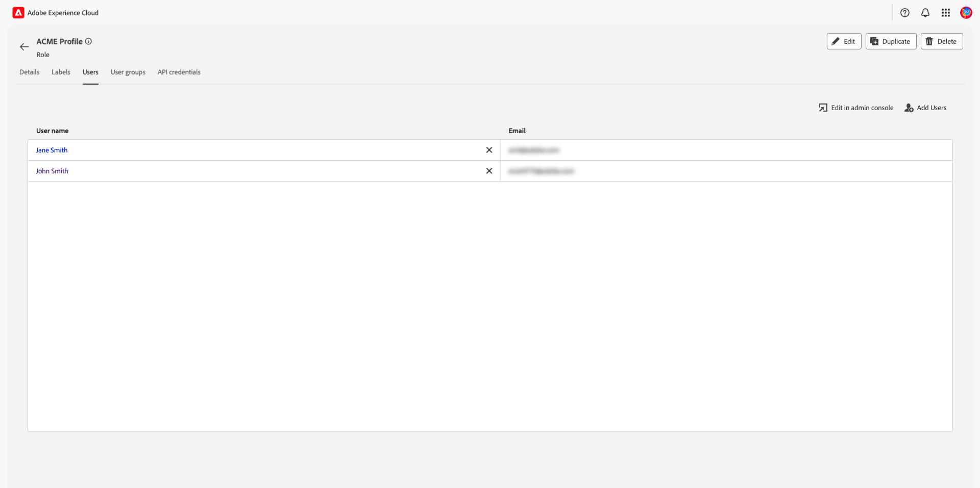Image resolution: width=980 pixels, height=488 pixels.
Task: Click Edit in admin console
Action: tap(856, 108)
